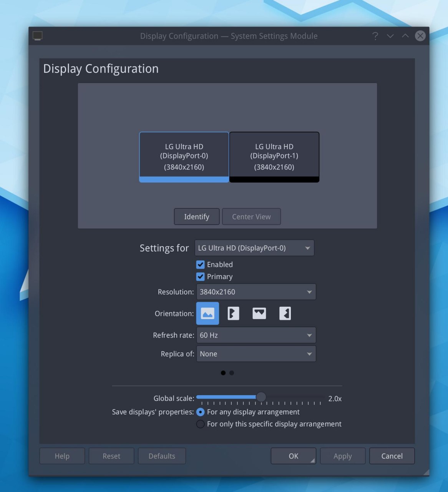Uncheck the Enabled checkbox
The image size is (448, 492).
[x=200, y=264]
